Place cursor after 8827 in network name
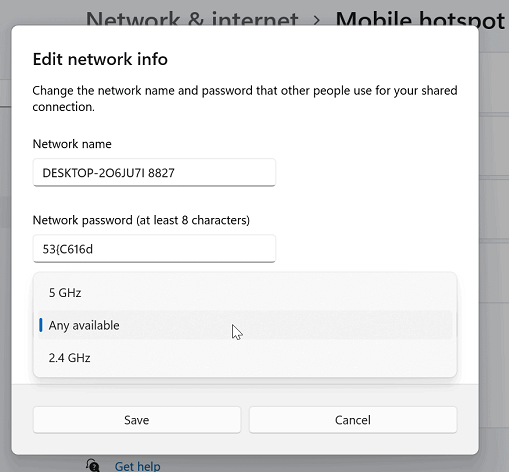 175,173
